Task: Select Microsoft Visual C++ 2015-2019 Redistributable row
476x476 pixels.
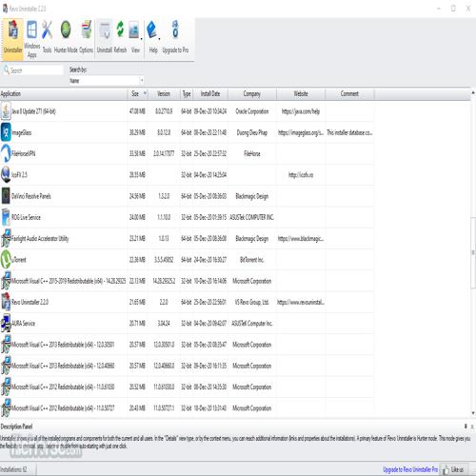Action: click(x=187, y=281)
